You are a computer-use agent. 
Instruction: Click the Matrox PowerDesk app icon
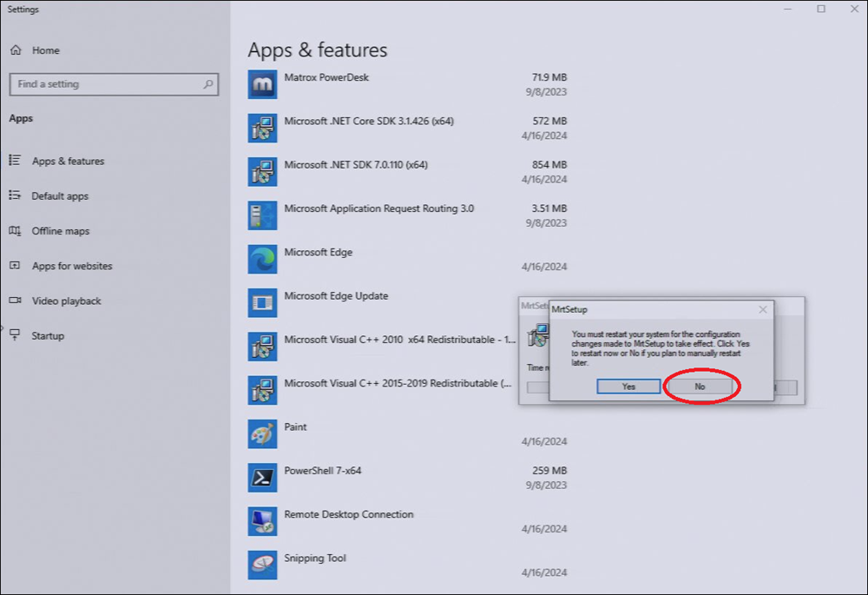(262, 85)
